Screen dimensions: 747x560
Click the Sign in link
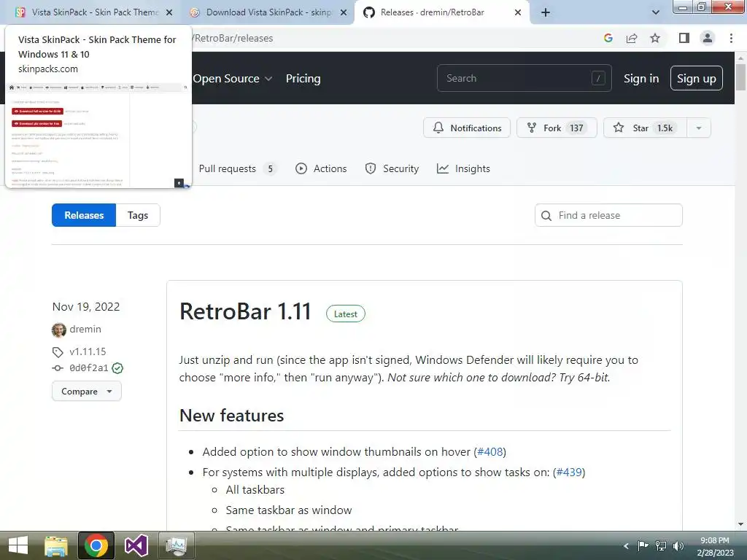coord(641,79)
